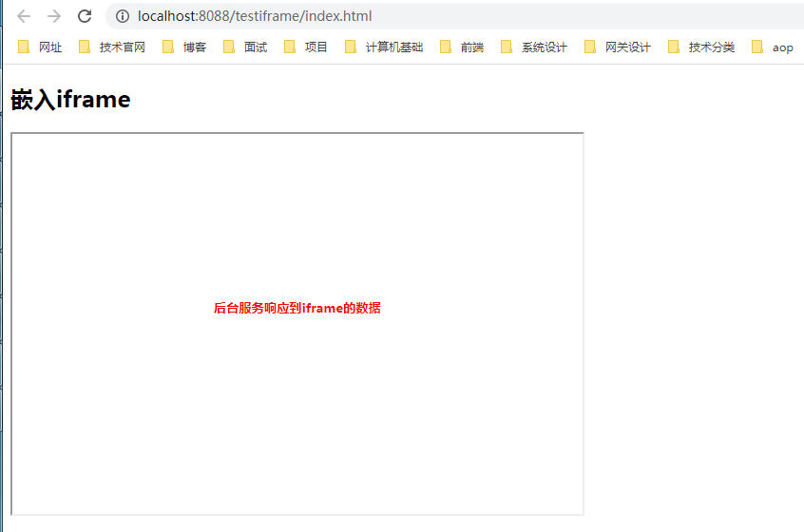Open the 博客 bookmark folder
Viewport: 804px width, 532px height.
(x=184, y=47)
